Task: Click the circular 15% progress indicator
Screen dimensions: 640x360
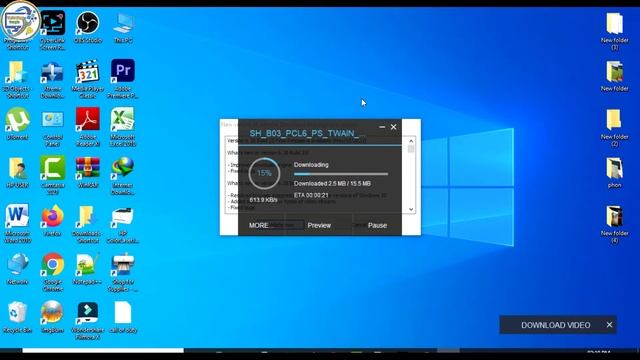Action: pos(264,173)
